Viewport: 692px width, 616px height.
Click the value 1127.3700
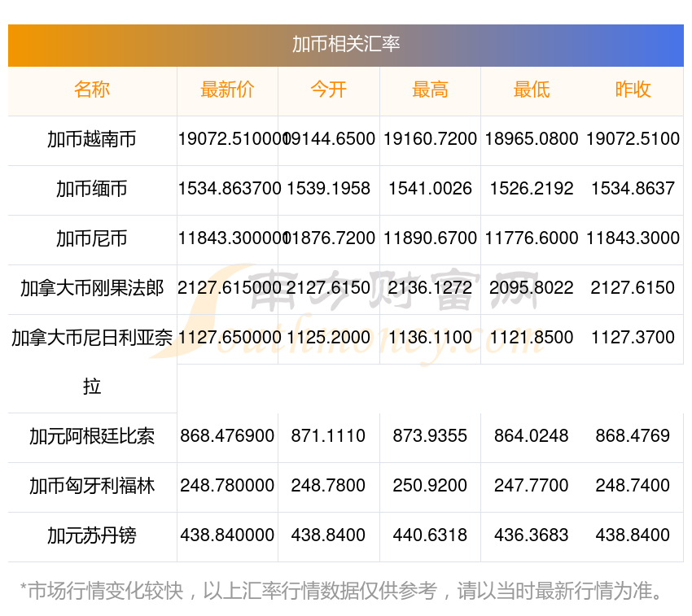tap(633, 338)
